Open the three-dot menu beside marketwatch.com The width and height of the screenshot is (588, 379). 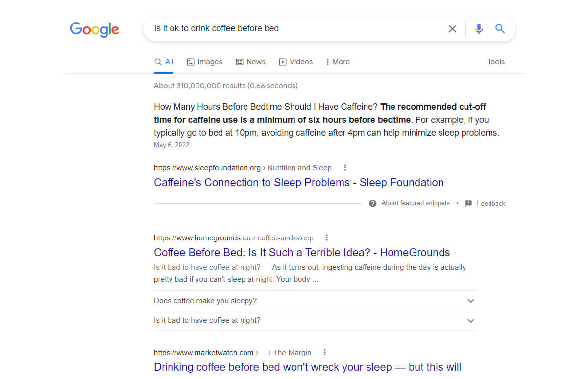click(x=324, y=352)
